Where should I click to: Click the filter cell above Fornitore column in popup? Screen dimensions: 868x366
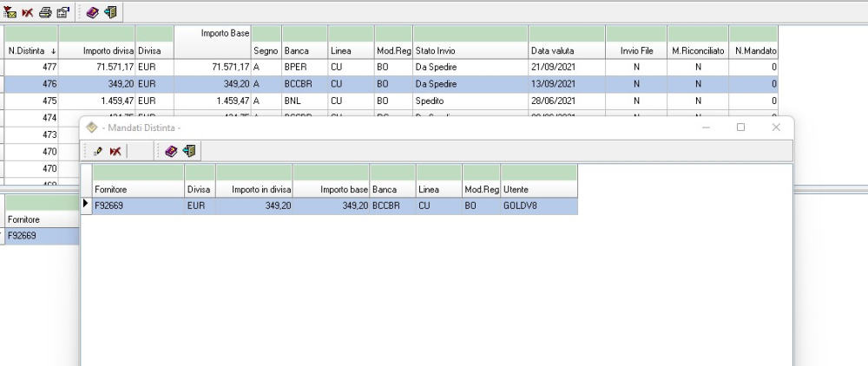[137, 173]
